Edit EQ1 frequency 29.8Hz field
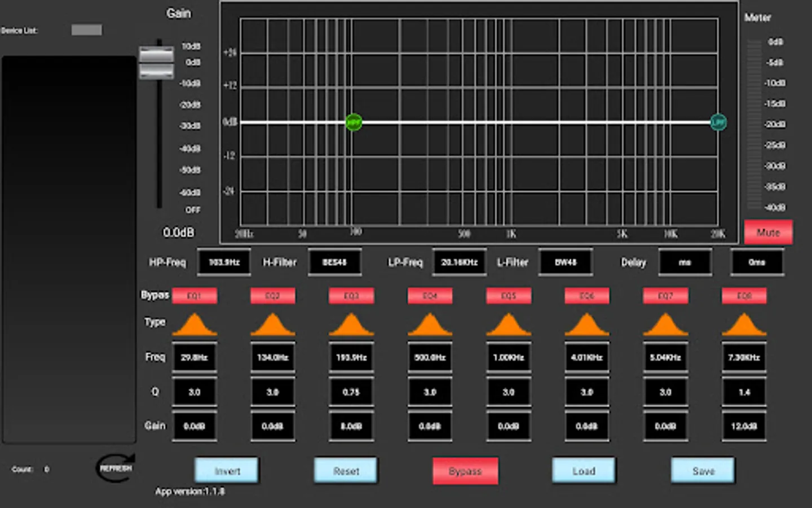 click(x=194, y=358)
